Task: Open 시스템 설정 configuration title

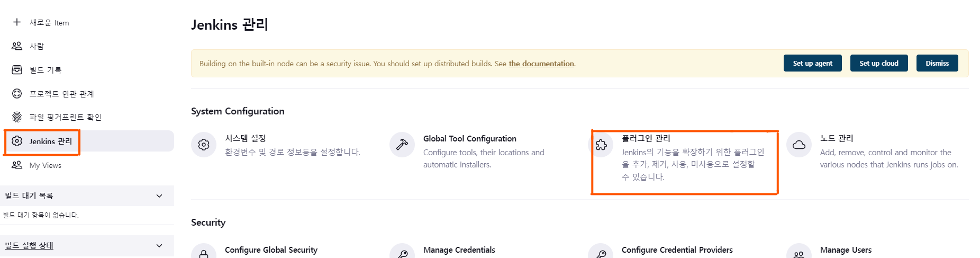Action: (x=246, y=138)
